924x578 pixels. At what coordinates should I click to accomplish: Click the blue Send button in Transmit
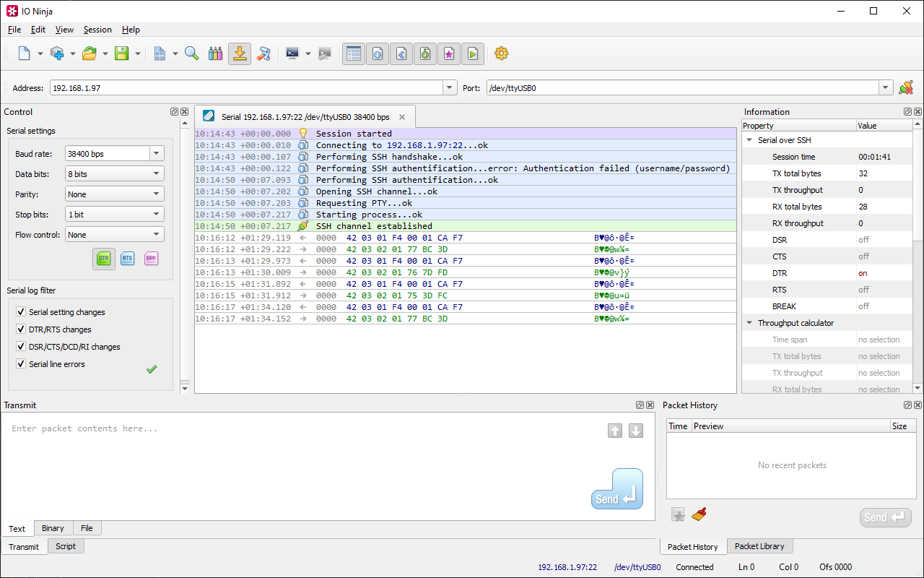tap(617, 489)
